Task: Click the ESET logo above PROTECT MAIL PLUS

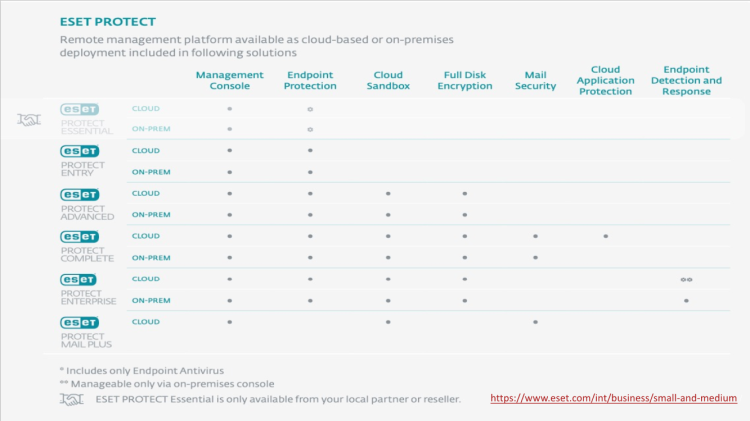Action: [80, 323]
